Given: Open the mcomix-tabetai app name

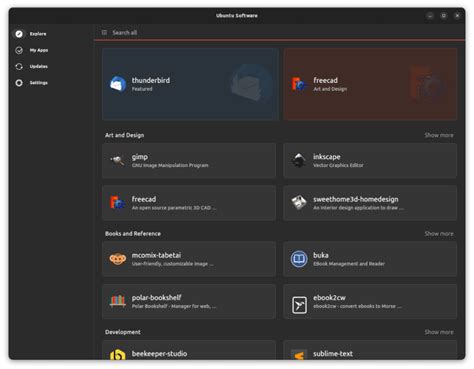Looking at the screenshot, I should 156,255.
